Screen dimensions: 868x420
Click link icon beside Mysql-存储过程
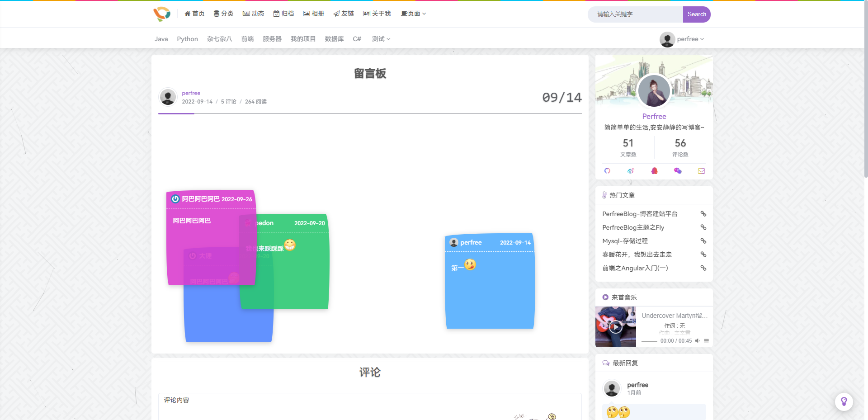pos(703,241)
